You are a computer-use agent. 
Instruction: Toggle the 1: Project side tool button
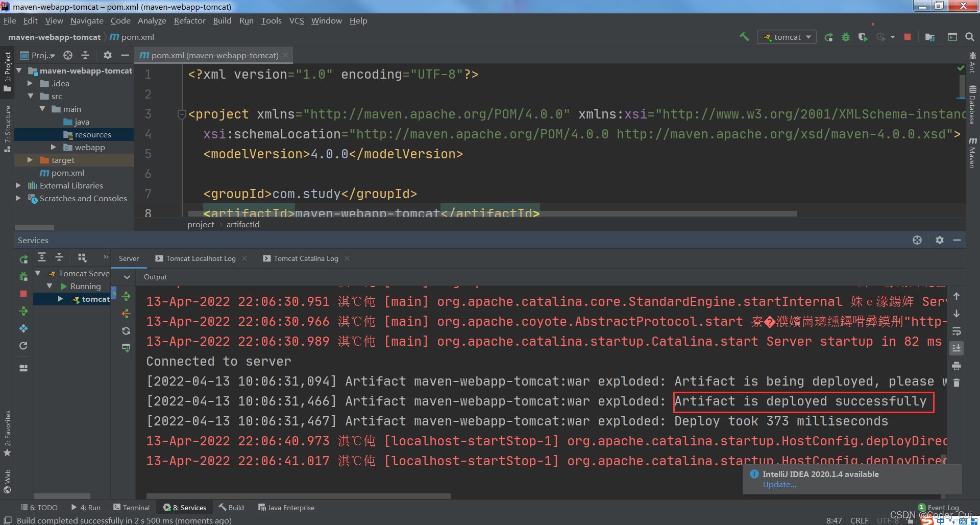coord(7,71)
